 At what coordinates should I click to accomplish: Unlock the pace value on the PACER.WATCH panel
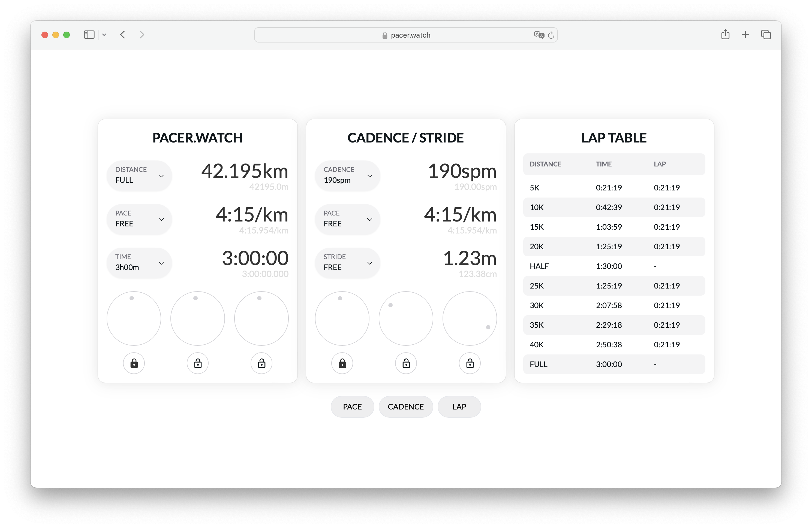tap(197, 363)
